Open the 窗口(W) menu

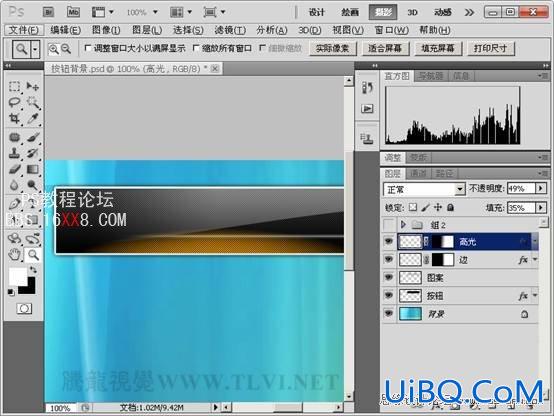click(x=391, y=30)
